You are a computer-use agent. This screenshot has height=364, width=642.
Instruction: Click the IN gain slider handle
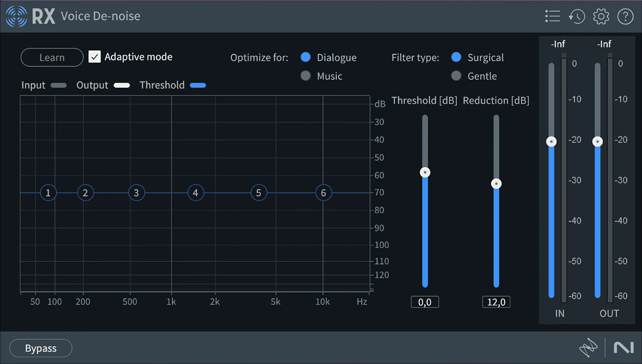pos(551,142)
